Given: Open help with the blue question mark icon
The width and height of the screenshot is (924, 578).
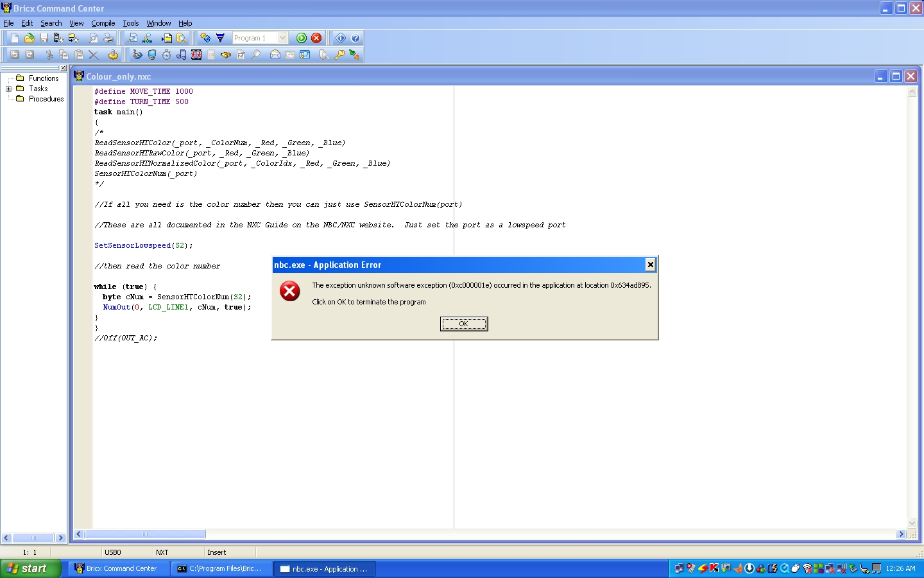Looking at the screenshot, I should pos(355,38).
